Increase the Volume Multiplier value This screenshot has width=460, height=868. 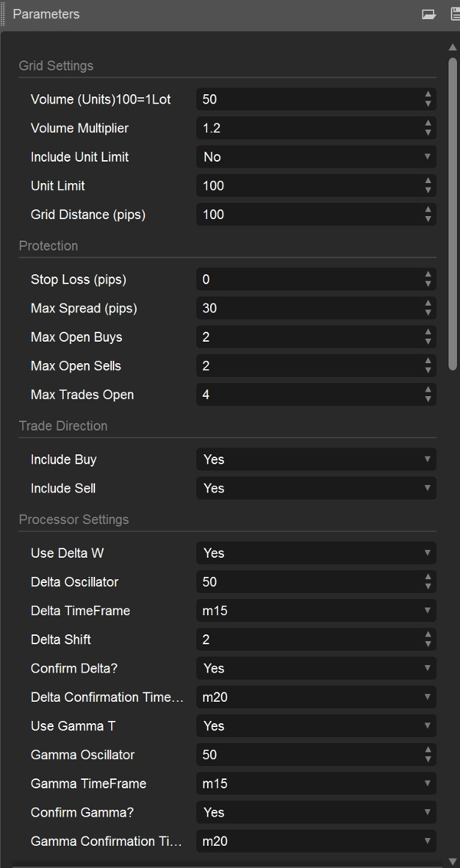coord(428,124)
